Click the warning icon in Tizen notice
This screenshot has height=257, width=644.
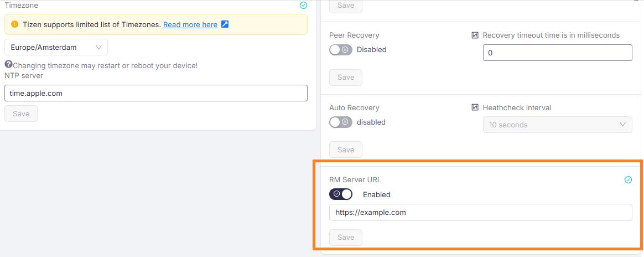pos(14,24)
